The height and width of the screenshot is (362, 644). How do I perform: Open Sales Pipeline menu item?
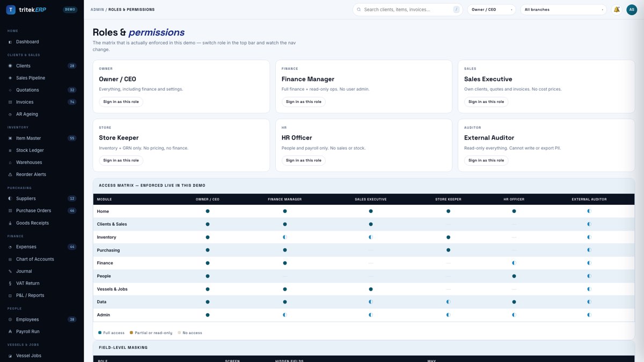[42, 78]
